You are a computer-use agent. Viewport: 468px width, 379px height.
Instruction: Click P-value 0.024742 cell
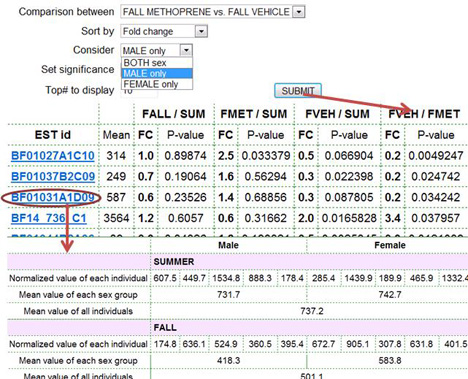click(x=436, y=176)
